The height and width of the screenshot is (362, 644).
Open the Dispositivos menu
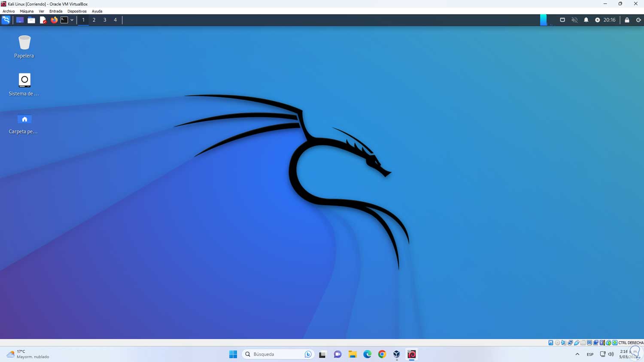(77, 11)
